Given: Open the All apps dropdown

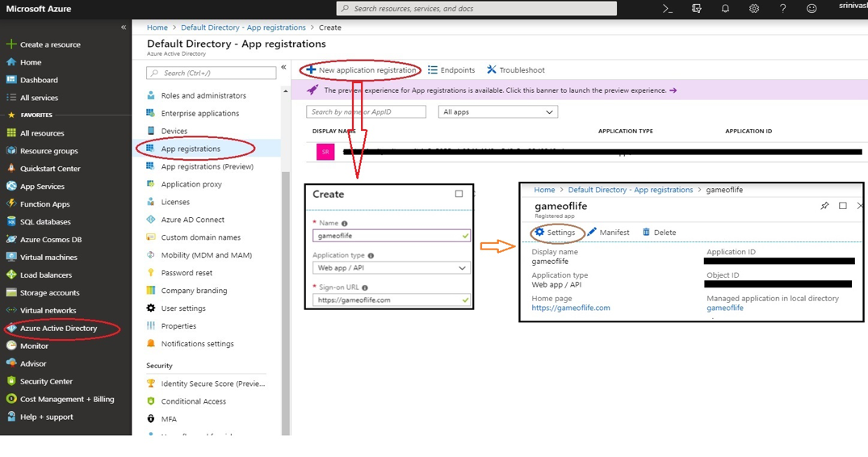Looking at the screenshot, I should [497, 111].
